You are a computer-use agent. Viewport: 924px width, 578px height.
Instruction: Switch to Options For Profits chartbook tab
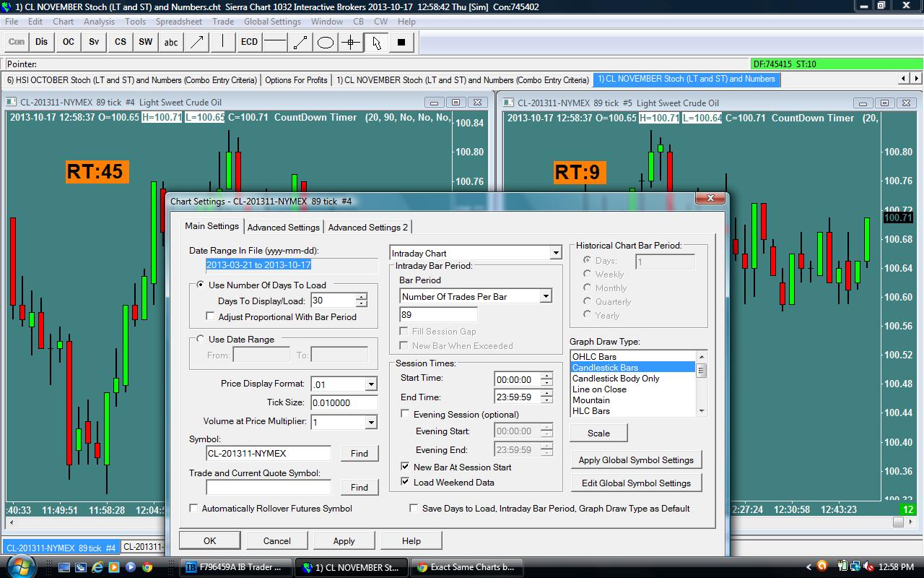tap(296, 80)
